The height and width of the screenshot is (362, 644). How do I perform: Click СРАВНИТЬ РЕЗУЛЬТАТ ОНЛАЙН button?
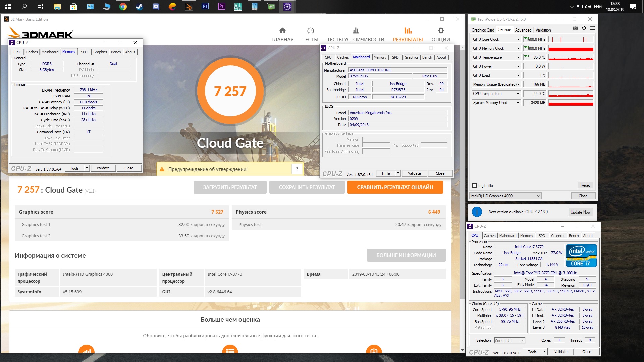pos(395,187)
